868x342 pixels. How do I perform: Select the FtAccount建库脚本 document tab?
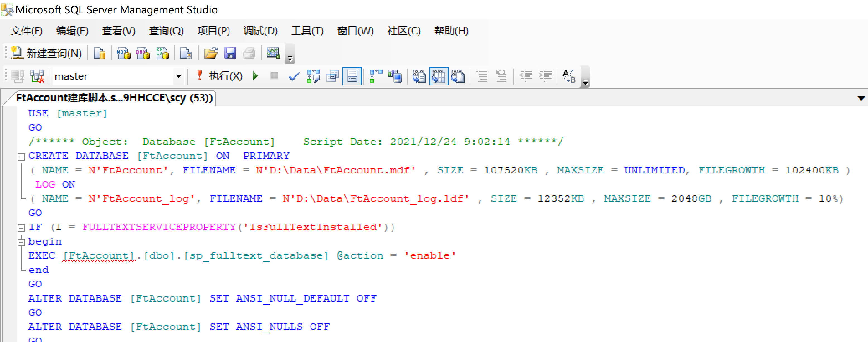(114, 98)
